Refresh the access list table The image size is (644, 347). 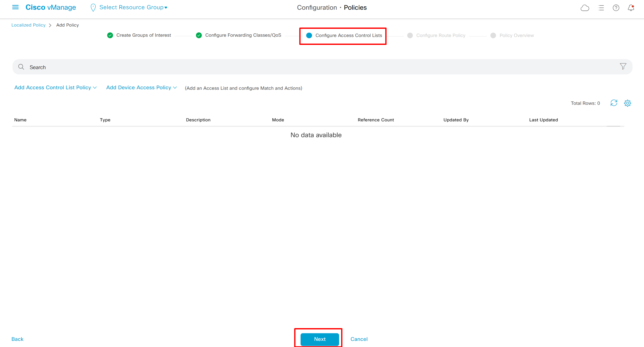614,103
